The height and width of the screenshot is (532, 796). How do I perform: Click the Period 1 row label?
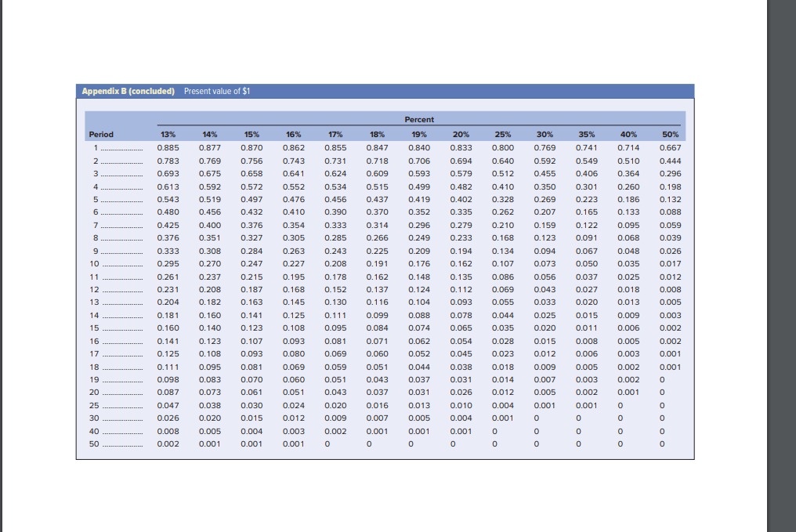click(96, 148)
